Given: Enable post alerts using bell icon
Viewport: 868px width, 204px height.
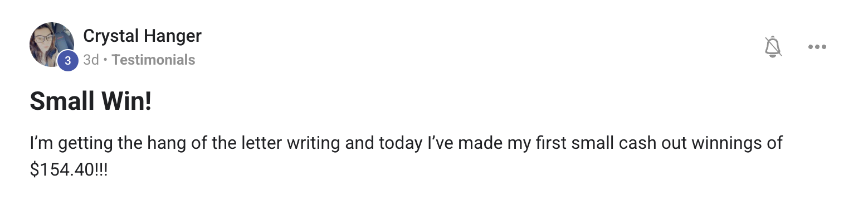Looking at the screenshot, I should (773, 47).
